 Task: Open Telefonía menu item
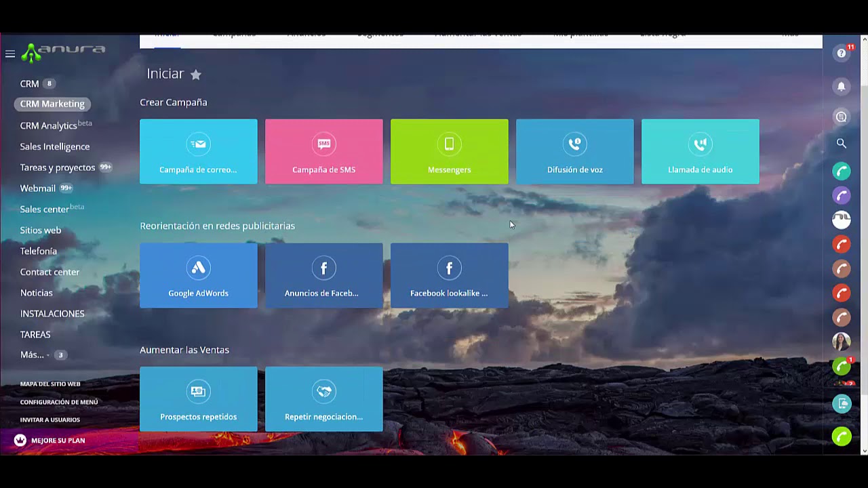click(39, 251)
